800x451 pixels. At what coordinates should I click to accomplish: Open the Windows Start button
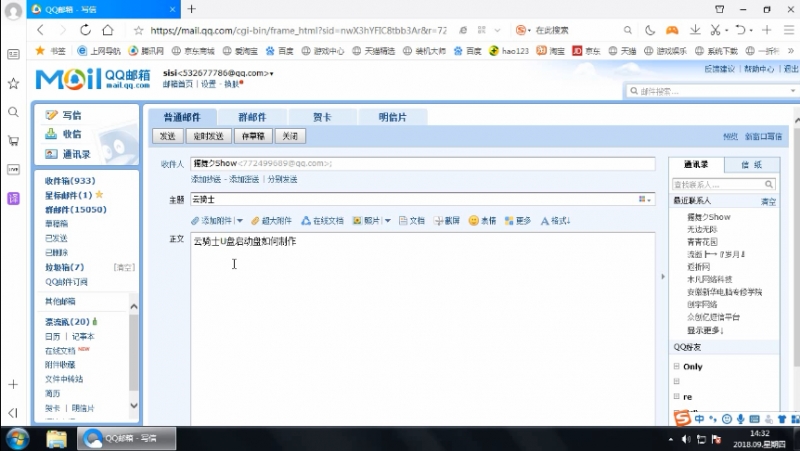(x=18, y=438)
